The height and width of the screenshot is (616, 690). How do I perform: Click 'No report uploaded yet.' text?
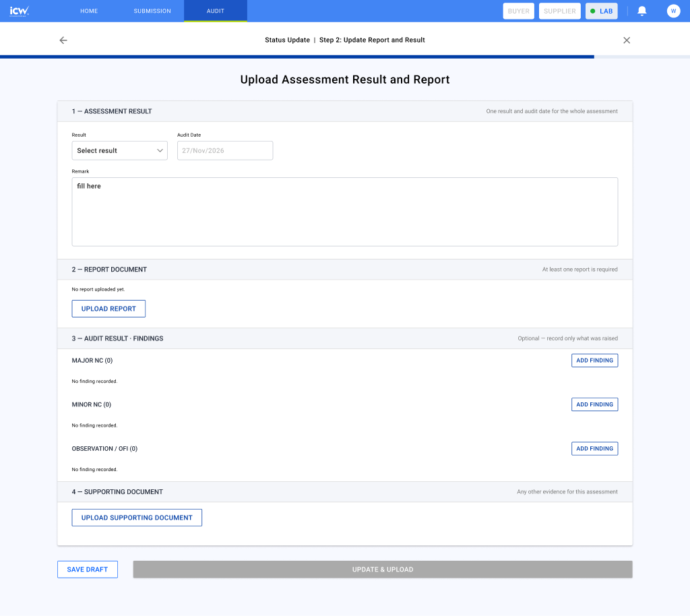(98, 290)
